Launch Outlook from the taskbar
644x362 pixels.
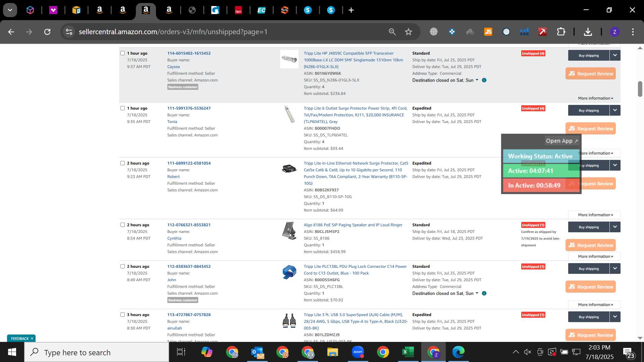click(x=258, y=352)
